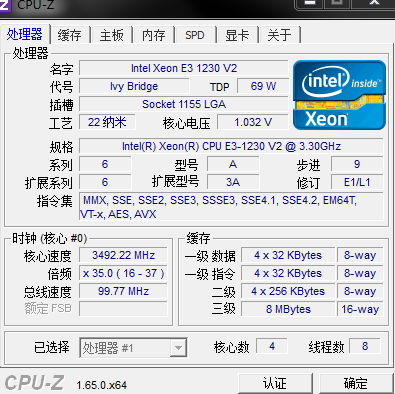Click the core voltage 1.032 V

253,122
